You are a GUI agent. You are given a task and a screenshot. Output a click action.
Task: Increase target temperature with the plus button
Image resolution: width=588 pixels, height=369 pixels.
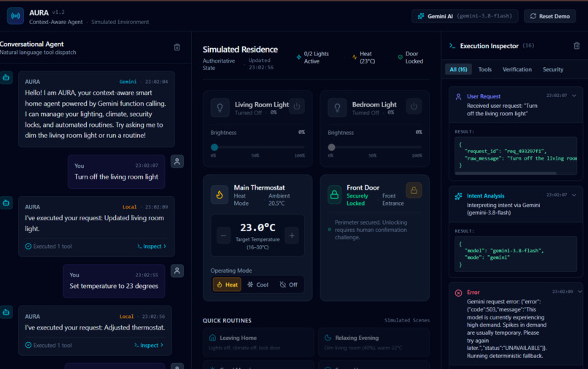tap(292, 236)
